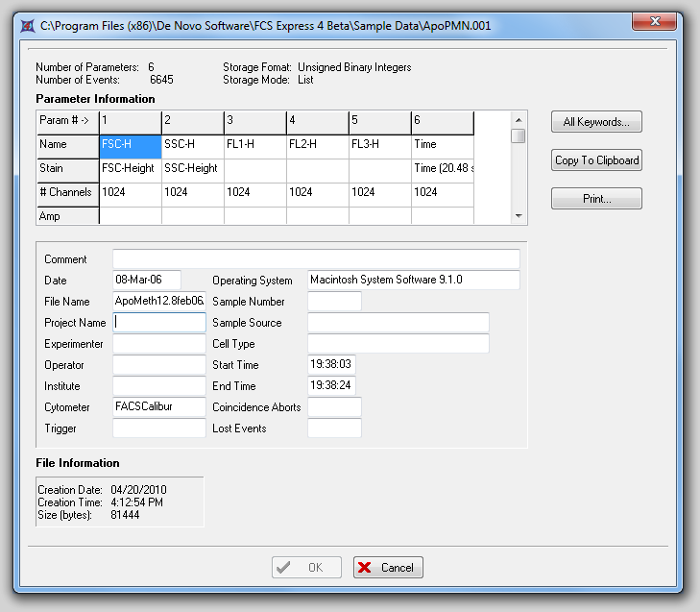Screen dimensions: 700x612
Task: Click the FSC-Height stain cell
Action: tap(131, 171)
